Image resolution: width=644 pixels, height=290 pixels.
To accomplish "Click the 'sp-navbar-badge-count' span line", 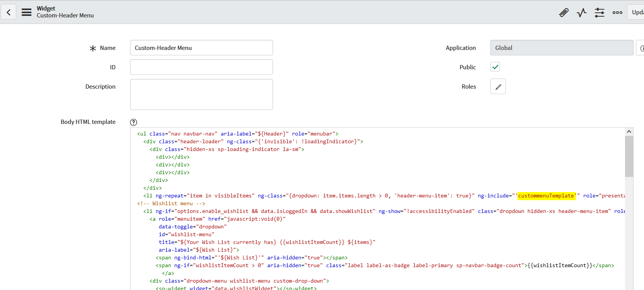I will [x=385, y=265].
